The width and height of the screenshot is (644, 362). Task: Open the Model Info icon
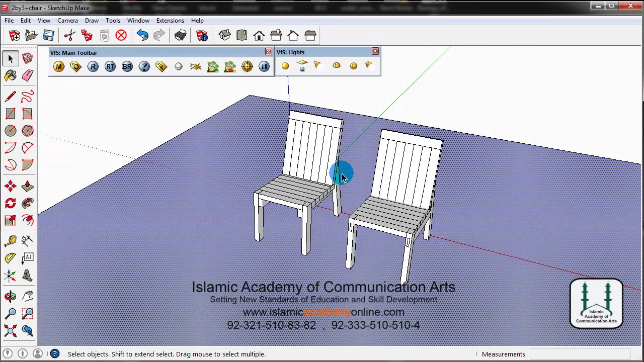click(202, 35)
